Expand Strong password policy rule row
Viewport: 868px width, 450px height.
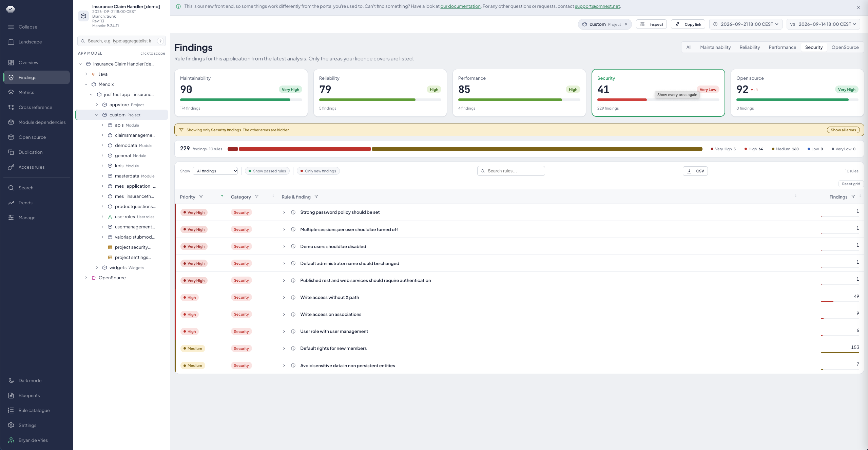pyautogui.click(x=284, y=212)
